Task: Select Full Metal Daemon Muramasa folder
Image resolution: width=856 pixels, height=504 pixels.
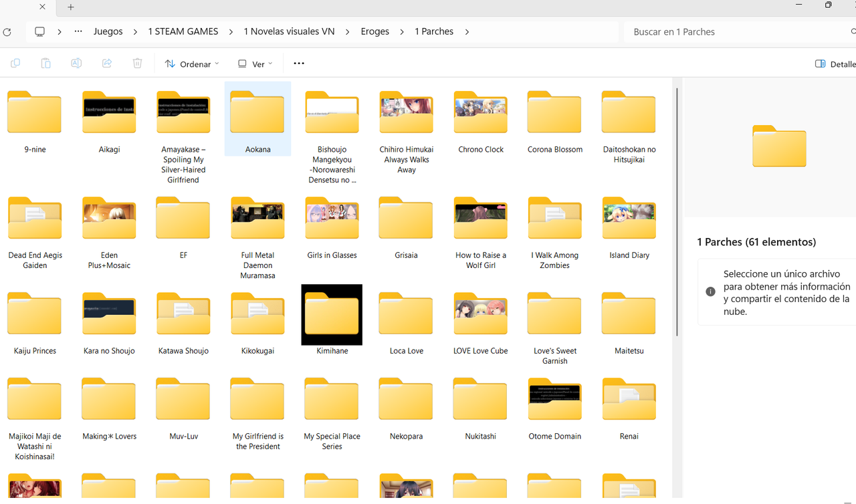Action: click(x=257, y=238)
